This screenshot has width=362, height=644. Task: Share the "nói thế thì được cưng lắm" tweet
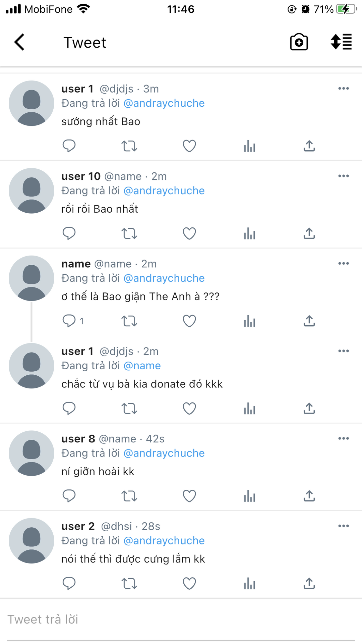point(309,583)
